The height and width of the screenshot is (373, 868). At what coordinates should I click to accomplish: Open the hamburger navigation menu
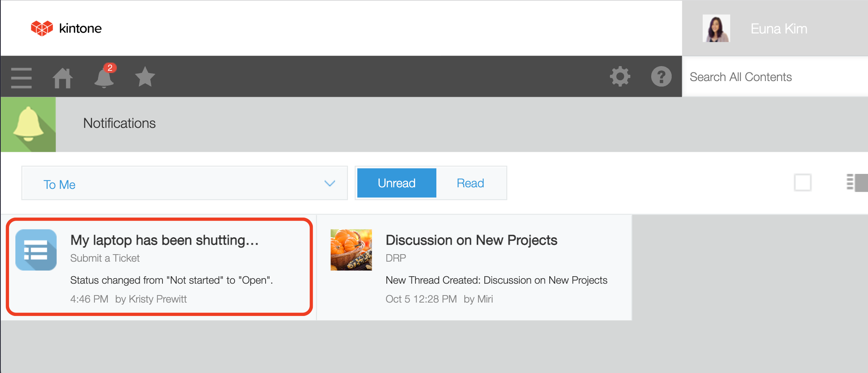21,77
